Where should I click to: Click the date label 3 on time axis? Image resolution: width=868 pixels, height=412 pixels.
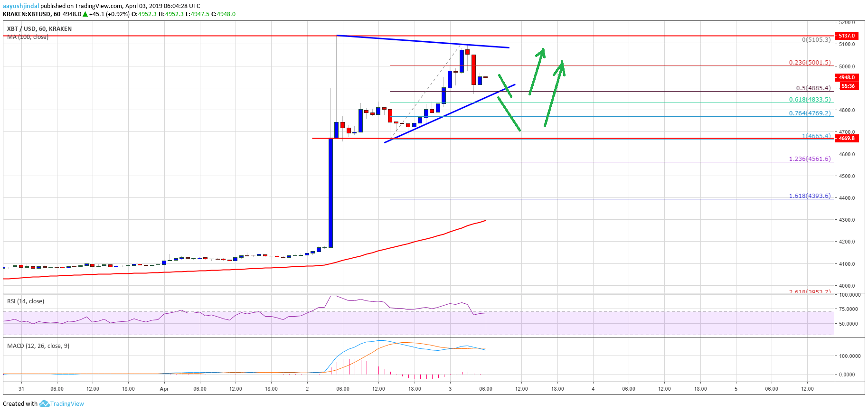pyautogui.click(x=450, y=389)
